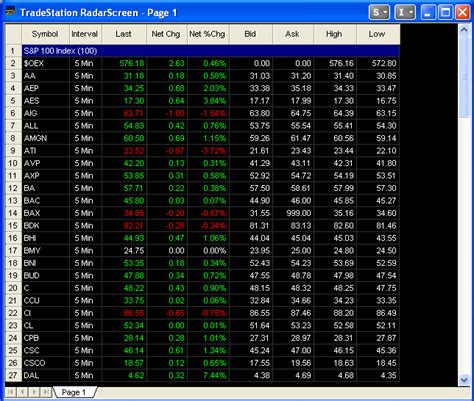
Task: Click the High column header
Action: coord(335,34)
